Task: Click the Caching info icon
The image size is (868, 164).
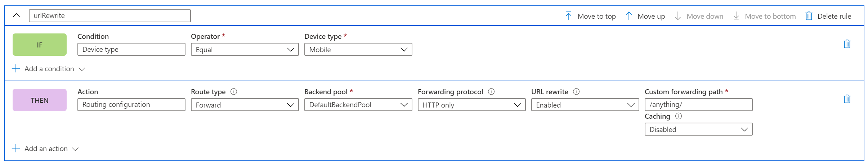Action: tap(679, 116)
